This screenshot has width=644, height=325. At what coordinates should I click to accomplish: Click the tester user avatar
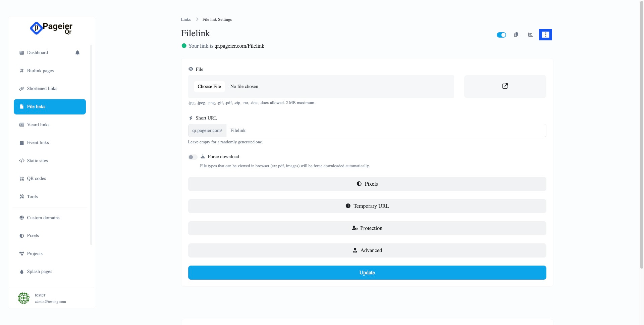23,298
